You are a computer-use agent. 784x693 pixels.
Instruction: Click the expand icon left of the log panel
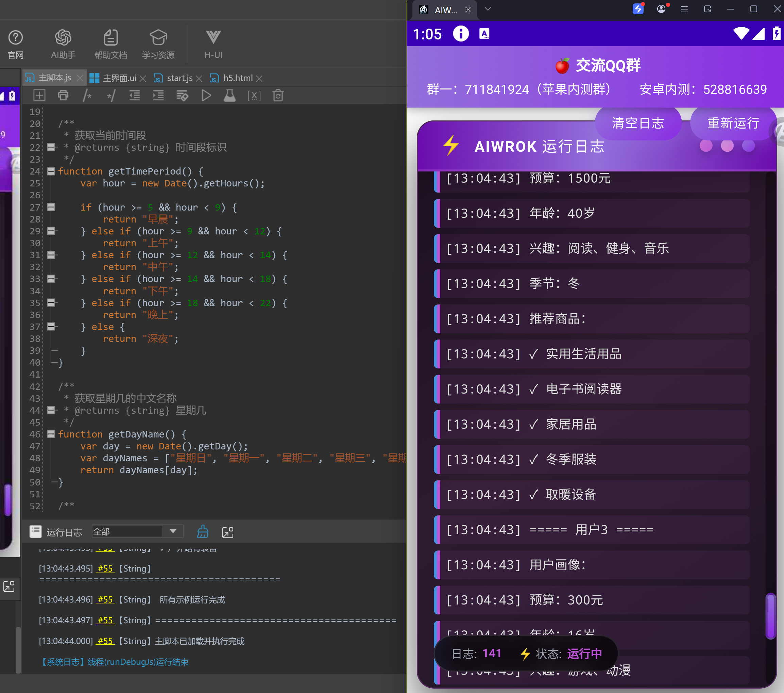point(9,586)
